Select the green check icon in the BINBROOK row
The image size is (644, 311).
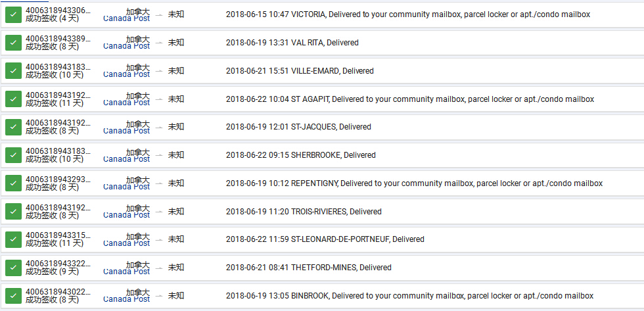pyautogui.click(x=13, y=296)
